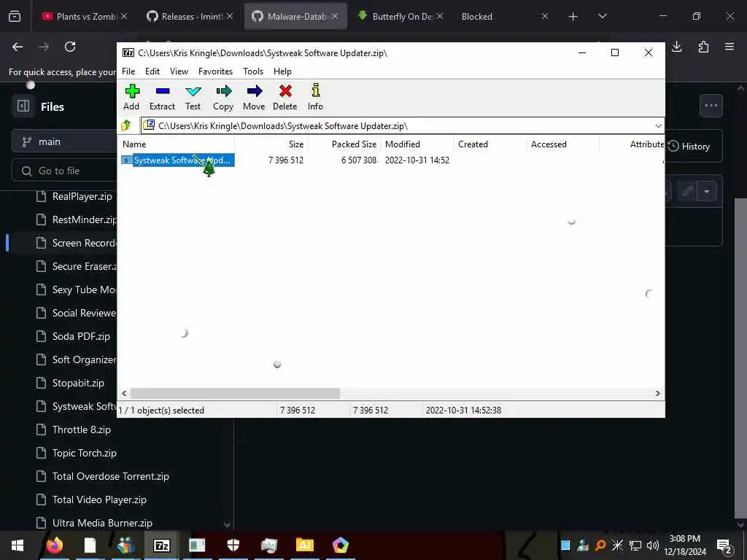Go up one folder level in 7-Zip
747x560 pixels.
126,125
